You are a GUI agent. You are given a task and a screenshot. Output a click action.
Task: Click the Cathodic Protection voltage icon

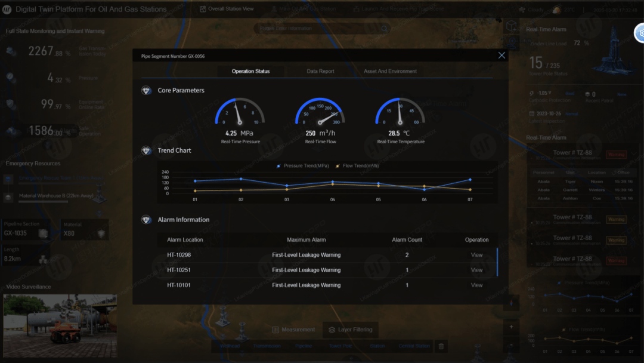(531, 93)
